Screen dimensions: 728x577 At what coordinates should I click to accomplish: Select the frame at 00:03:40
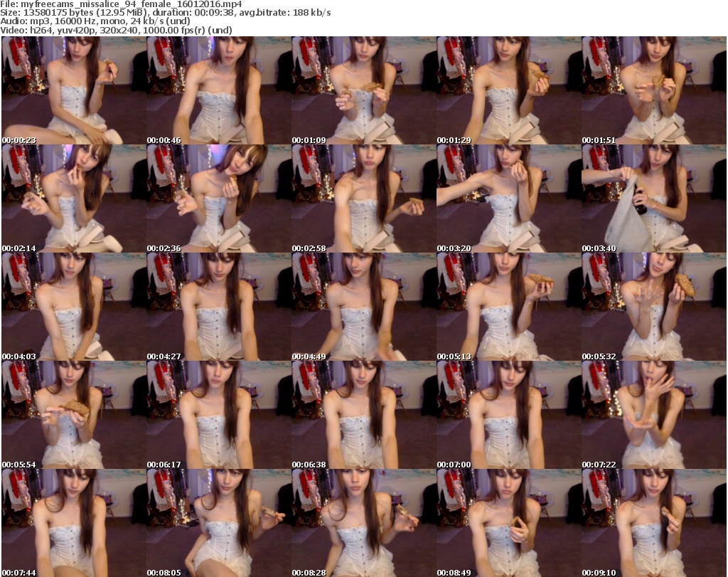[654, 198]
